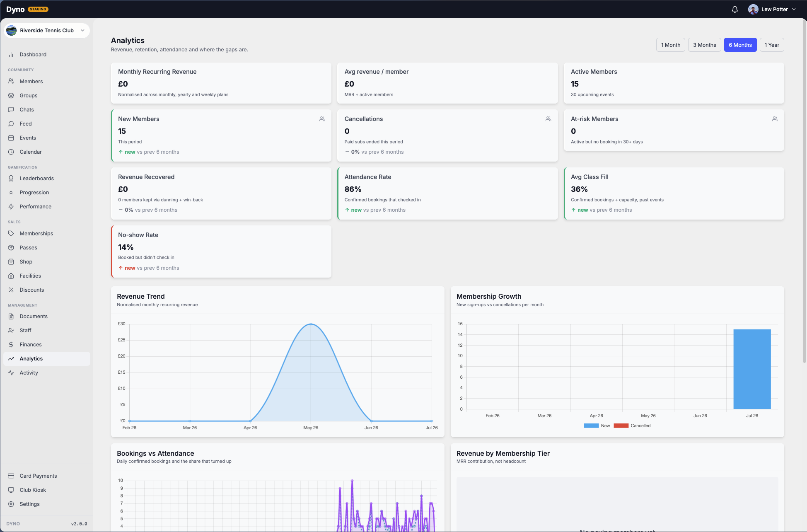Click the people icon on At-risk Members card
The width and height of the screenshot is (807, 532).
775,119
